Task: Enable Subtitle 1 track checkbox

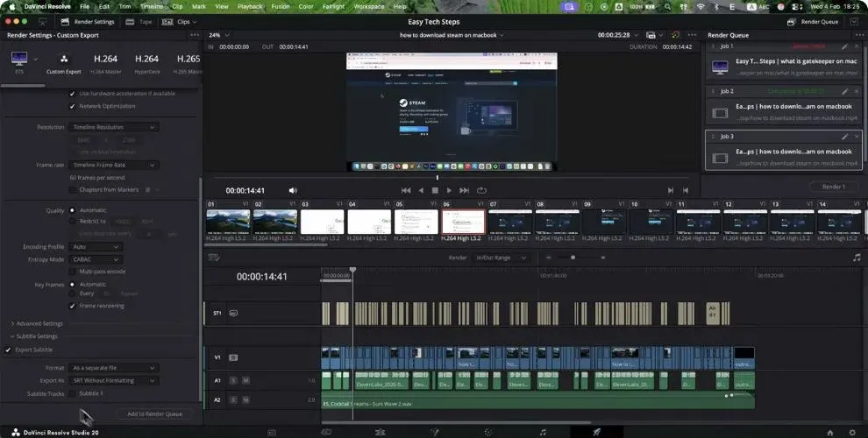Action: (x=72, y=393)
